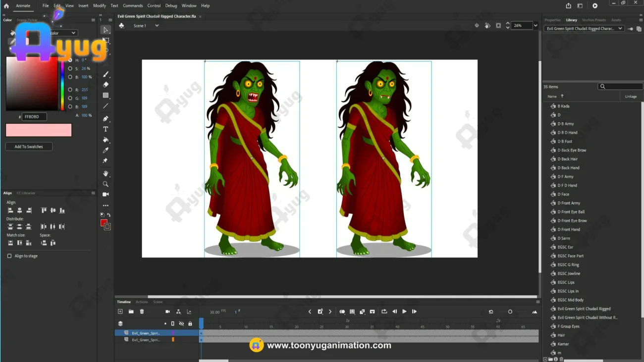Click the Zoom magnifier tool
644x362 pixels.
pos(106,184)
